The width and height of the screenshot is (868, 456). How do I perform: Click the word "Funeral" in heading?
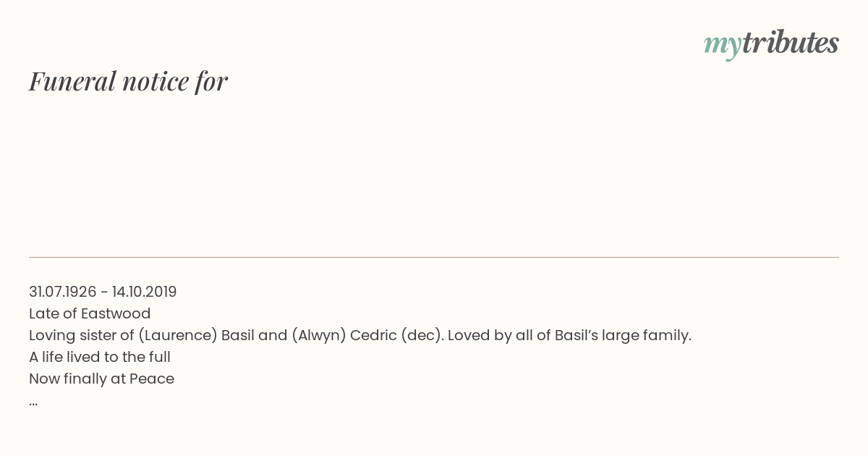[x=72, y=81]
